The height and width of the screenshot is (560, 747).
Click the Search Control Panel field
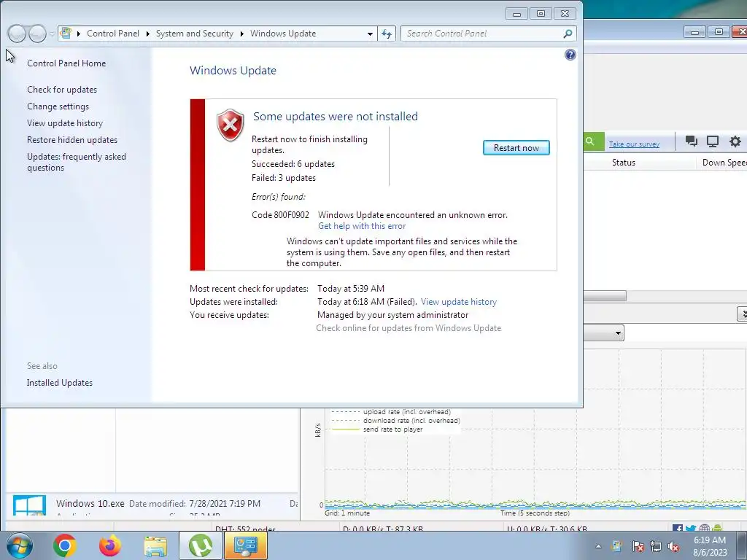tap(481, 34)
